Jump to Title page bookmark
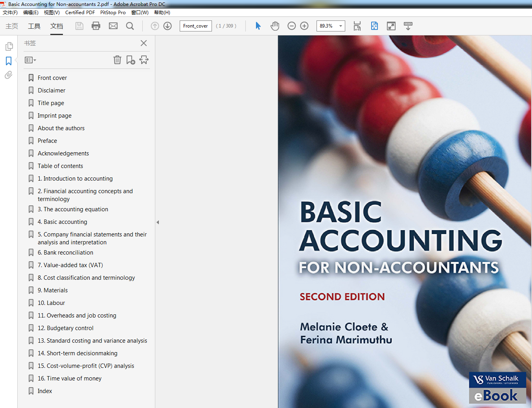 (51, 103)
